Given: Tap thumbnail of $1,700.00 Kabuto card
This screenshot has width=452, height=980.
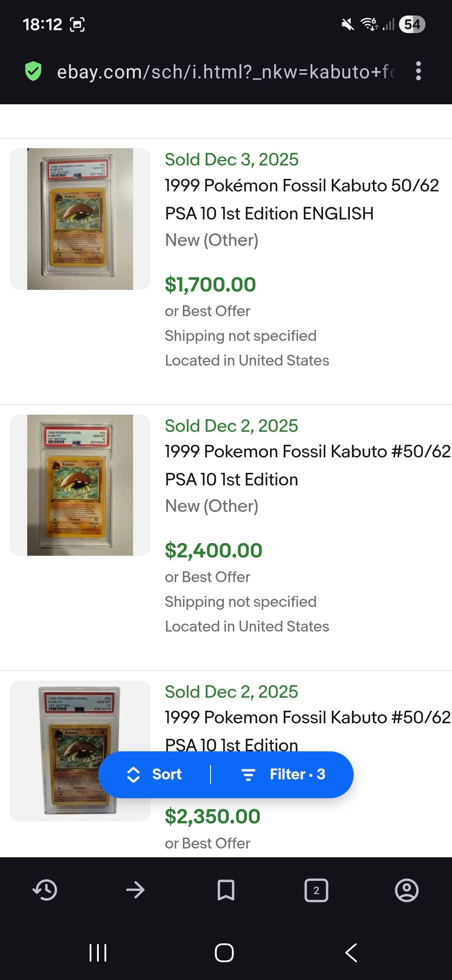Looking at the screenshot, I should coord(80,219).
